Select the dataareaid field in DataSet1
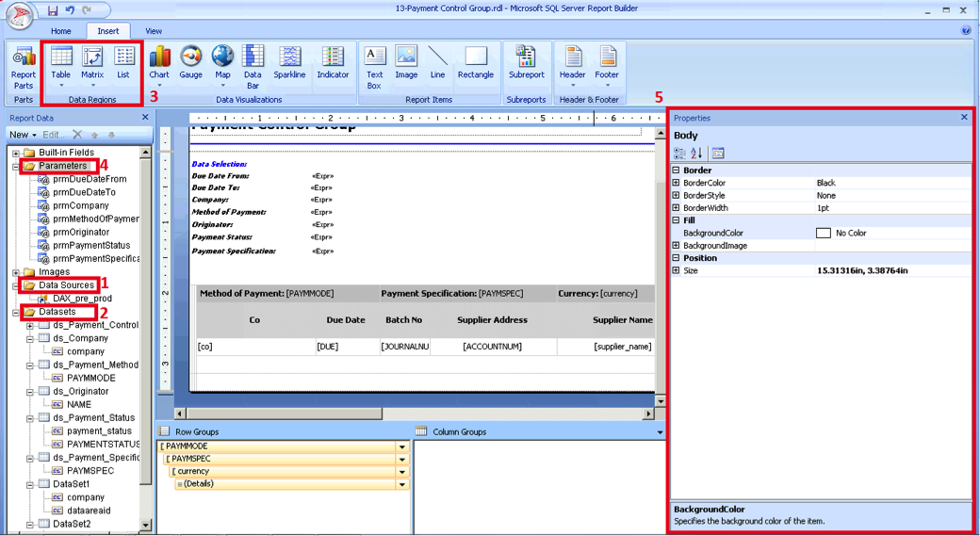Screen dimensions: 980x536 [x=89, y=511]
